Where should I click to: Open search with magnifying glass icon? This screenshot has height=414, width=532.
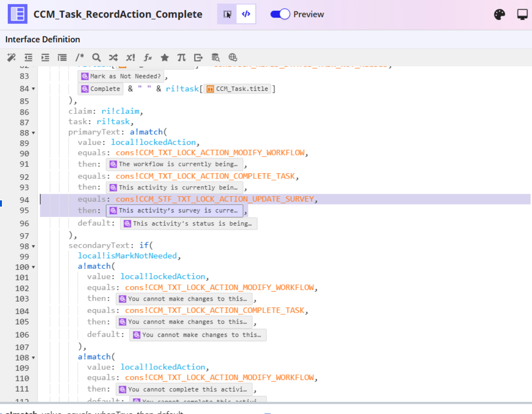point(96,58)
